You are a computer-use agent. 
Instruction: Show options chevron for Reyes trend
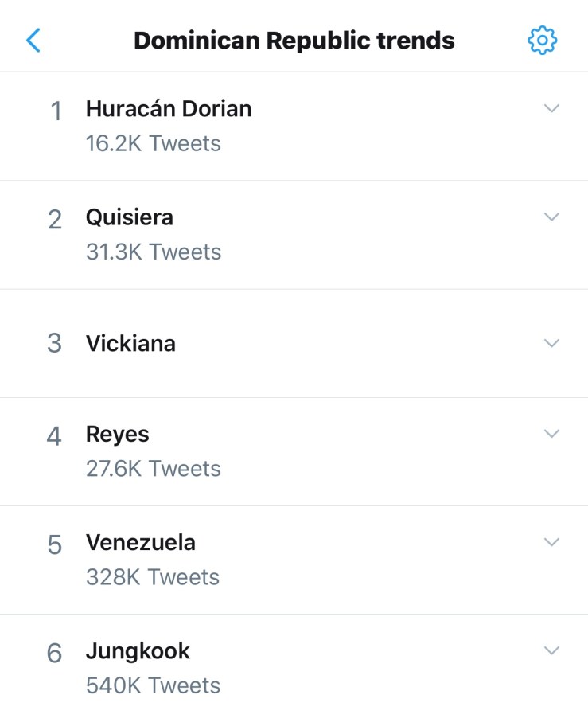(x=551, y=434)
